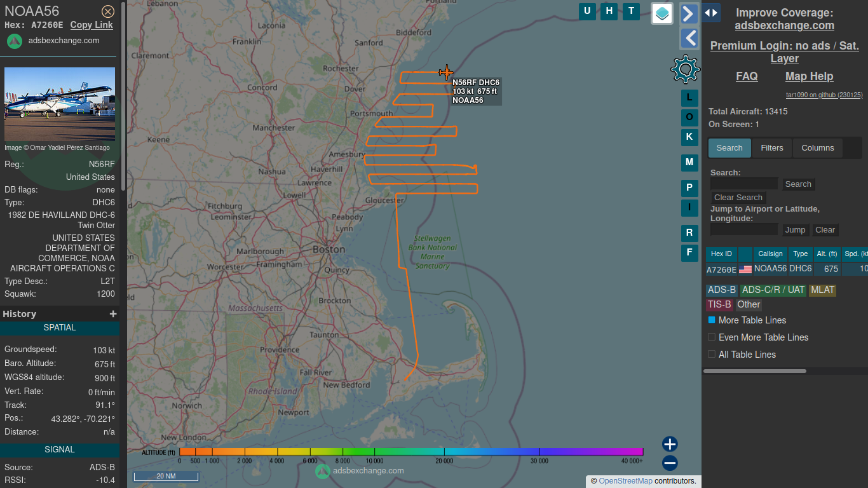Open the adsbexchange.com logo link in sidebar
The image size is (868, 488).
53,41
